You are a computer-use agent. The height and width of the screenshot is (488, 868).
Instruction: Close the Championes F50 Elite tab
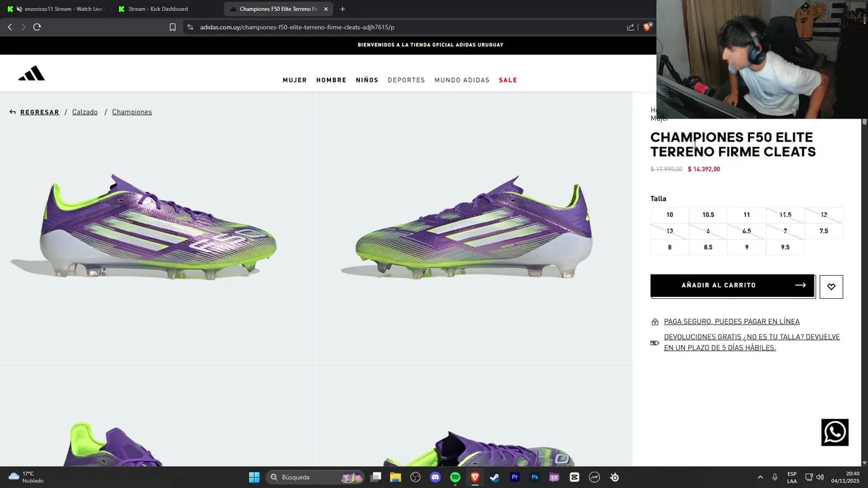point(325,9)
